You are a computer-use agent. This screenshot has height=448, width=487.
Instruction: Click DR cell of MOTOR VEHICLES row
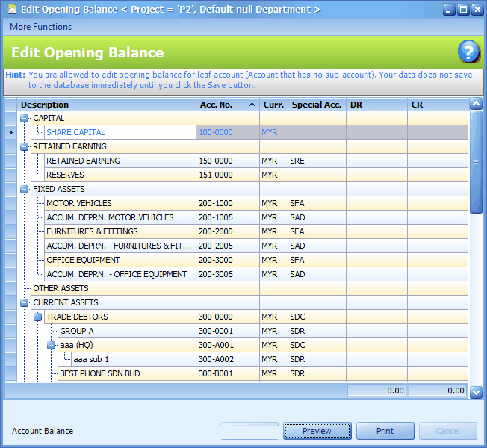(376, 203)
